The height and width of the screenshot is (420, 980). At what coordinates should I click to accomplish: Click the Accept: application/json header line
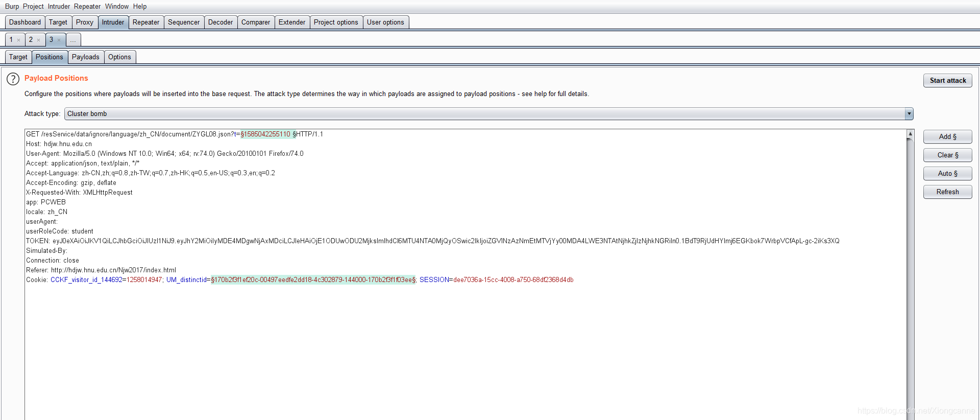[83, 164]
